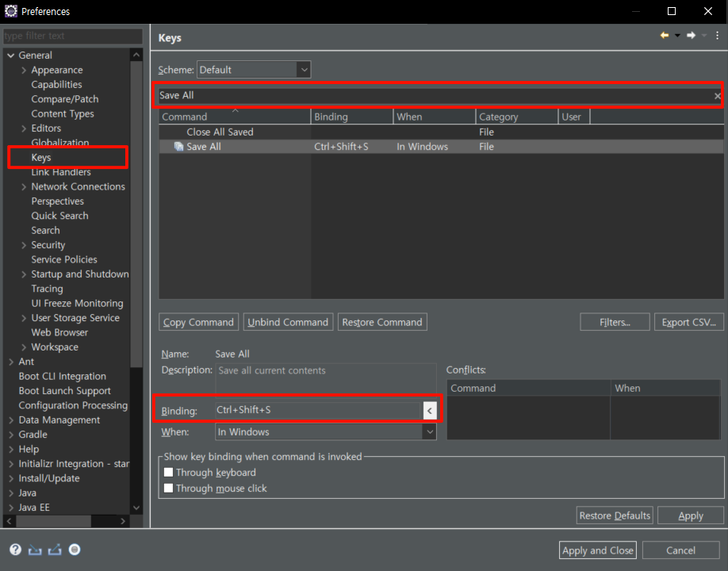Click Restore Defaults button
The width and height of the screenshot is (728, 571).
(x=615, y=515)
